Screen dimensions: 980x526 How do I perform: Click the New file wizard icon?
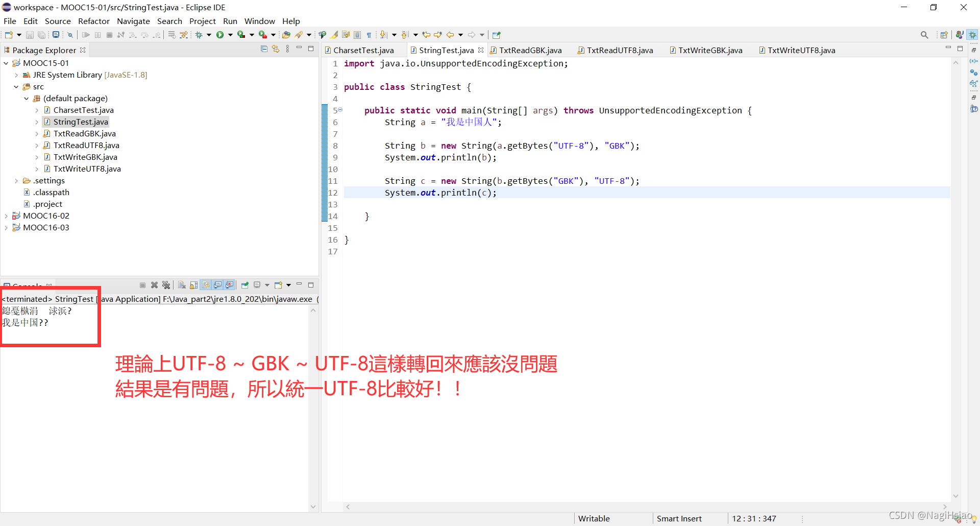click(x=9, y=35)
